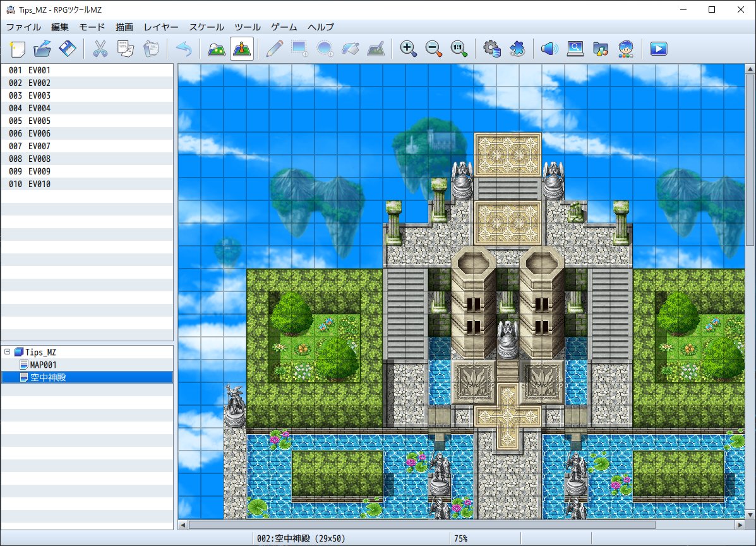The width and height of the screenshot is (756, 546).
Task: Select the Ellipse drawing tool
Action: tap(325, 49)
